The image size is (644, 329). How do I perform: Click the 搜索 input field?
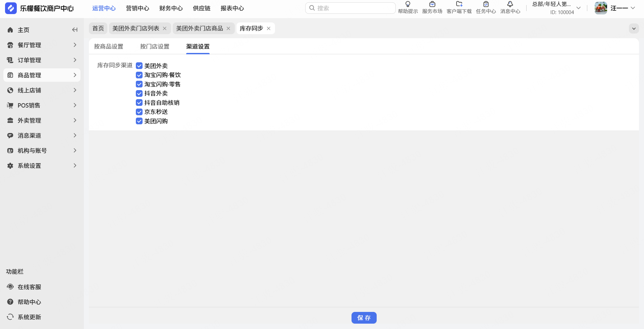point(351,8)
